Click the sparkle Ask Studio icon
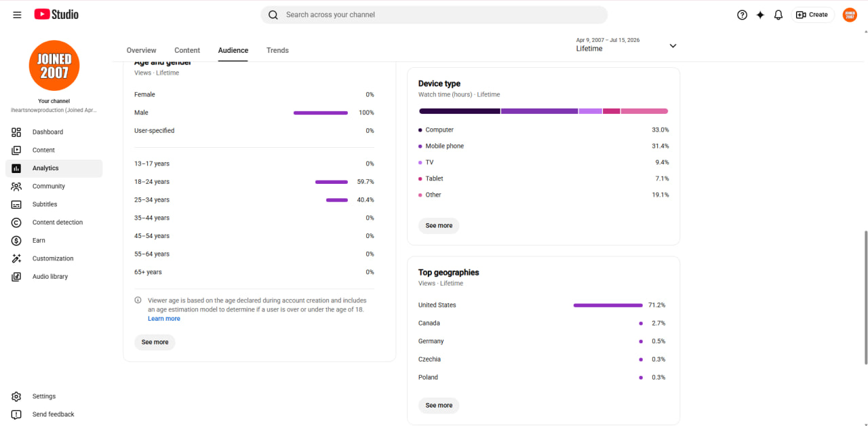Screen dimensions: 868x426 click(x=760, y=15)
